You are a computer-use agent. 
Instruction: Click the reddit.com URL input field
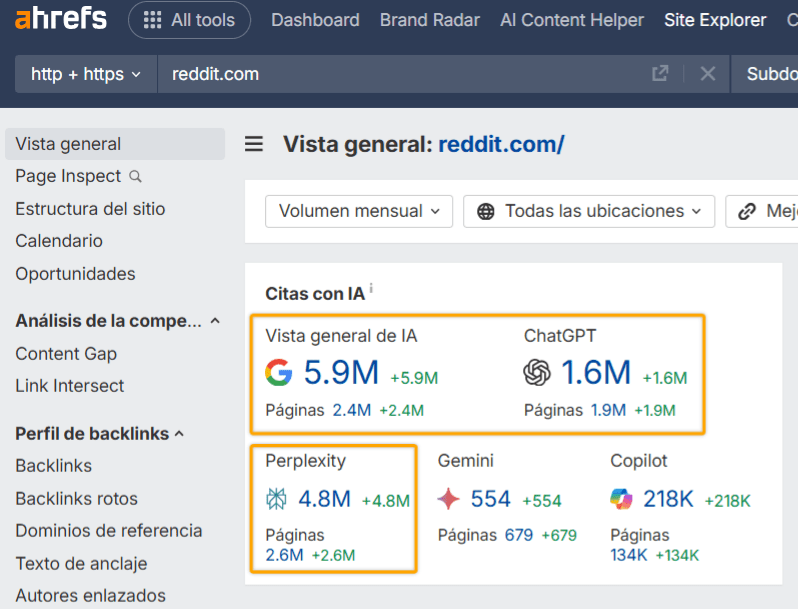point(400,74)
